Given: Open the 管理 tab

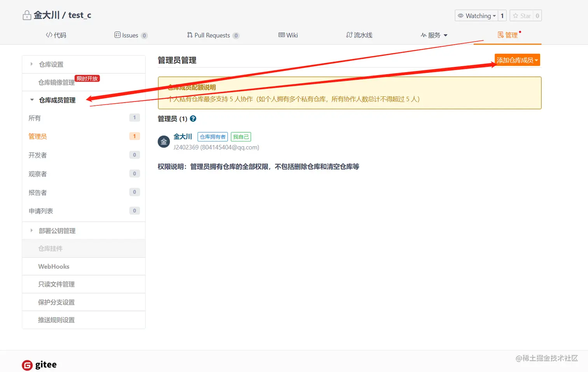Looking at the screenshot, I should 507,35.
